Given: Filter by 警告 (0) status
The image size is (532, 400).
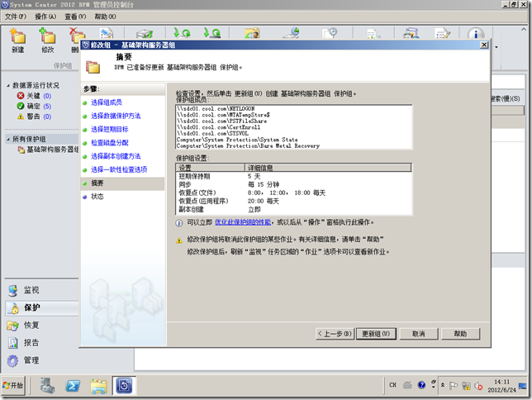Looking at the screenshot, I should click(x=34, y=117).
